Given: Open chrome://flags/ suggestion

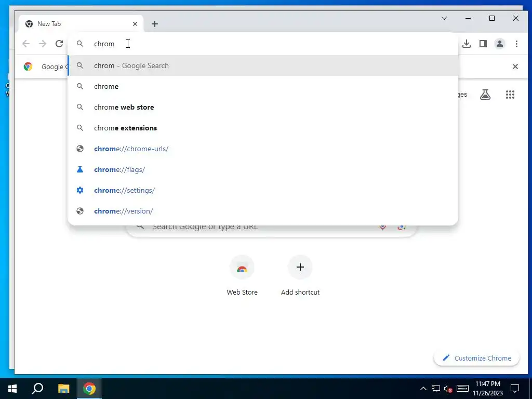Looking at the screenshot, I should 263,169.
